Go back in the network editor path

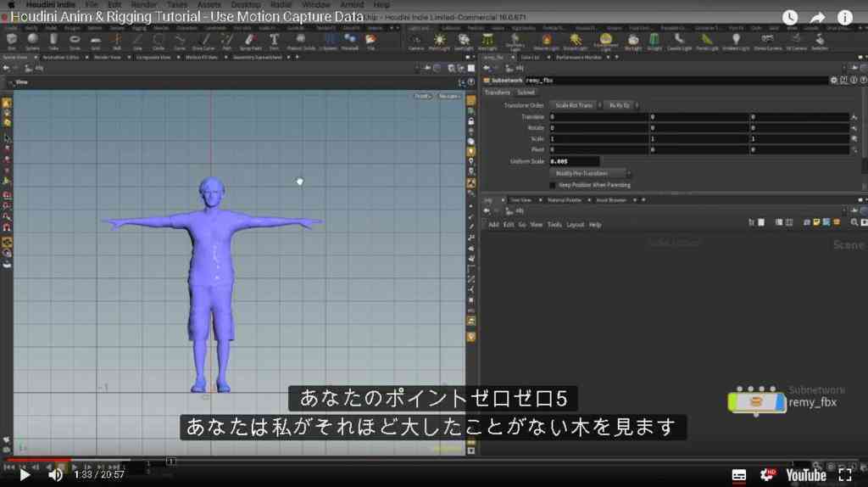coord(487,210)
